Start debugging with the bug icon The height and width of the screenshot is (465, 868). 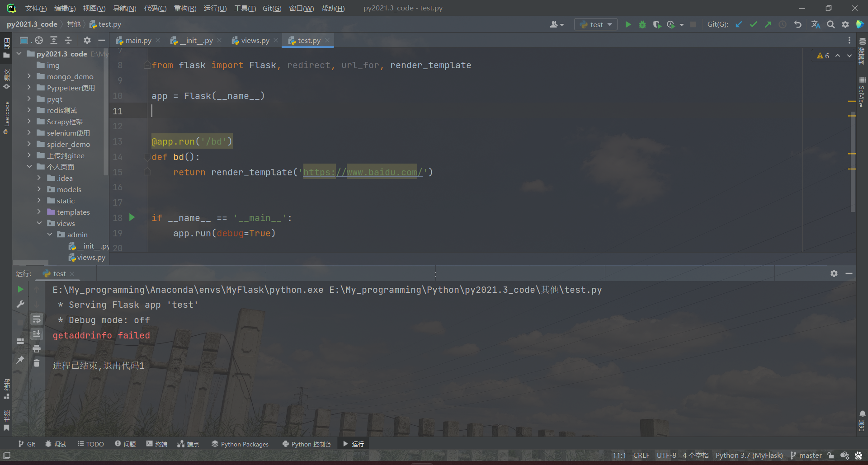pyautogui.click(x=642, y=24)
